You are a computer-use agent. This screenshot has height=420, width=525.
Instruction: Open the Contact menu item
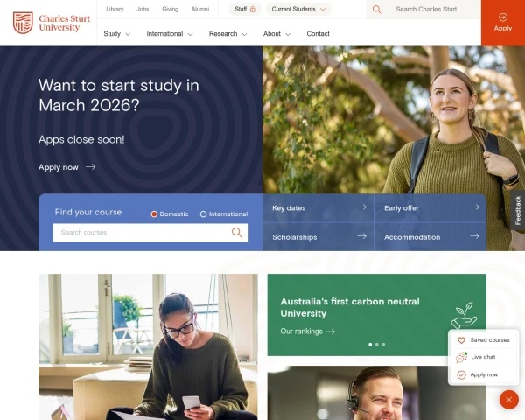coord(318,34)
